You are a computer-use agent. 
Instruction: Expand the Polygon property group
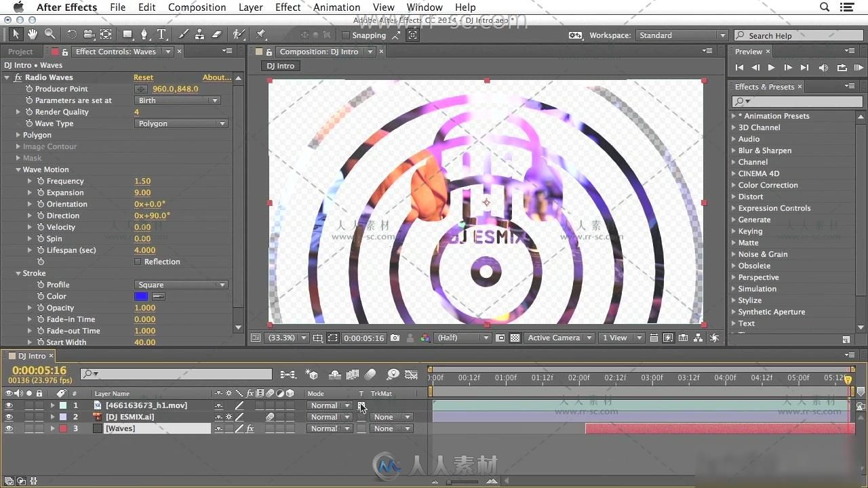pos(18,135)
